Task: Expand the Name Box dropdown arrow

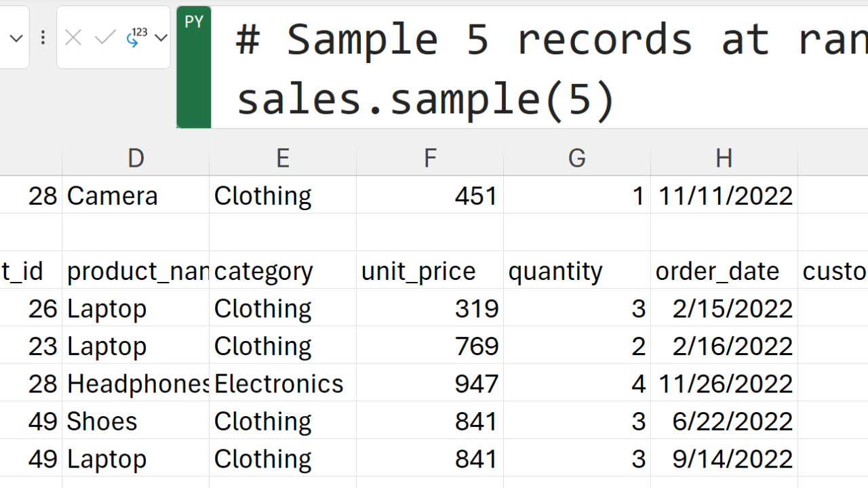Action: pyautogui.click(x=16, y=38)
